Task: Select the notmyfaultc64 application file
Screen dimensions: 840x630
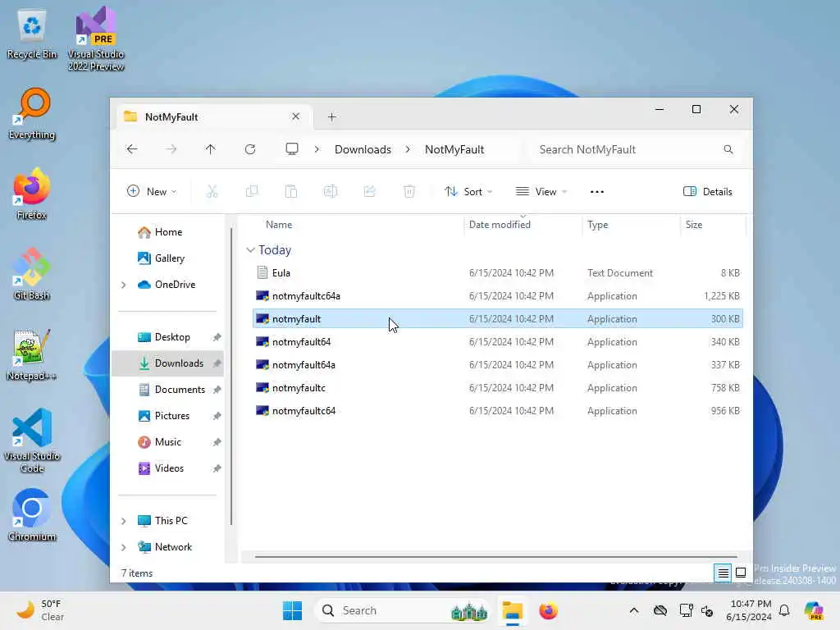Action: (498, 411)
